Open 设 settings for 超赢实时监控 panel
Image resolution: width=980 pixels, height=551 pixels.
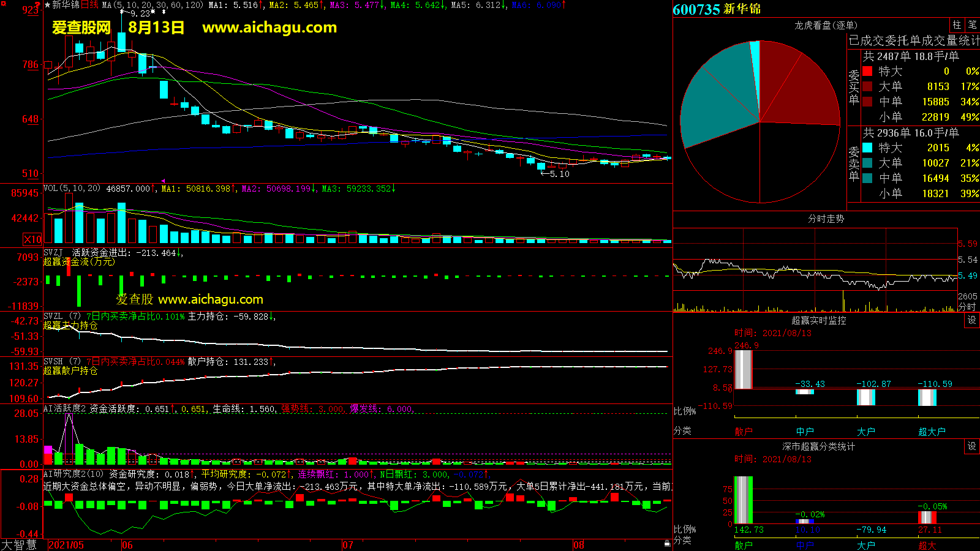click(x=971, y=320)
